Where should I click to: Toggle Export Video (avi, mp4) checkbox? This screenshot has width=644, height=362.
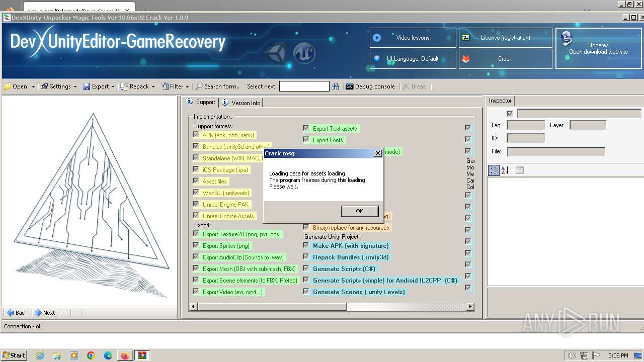[196, 292]
